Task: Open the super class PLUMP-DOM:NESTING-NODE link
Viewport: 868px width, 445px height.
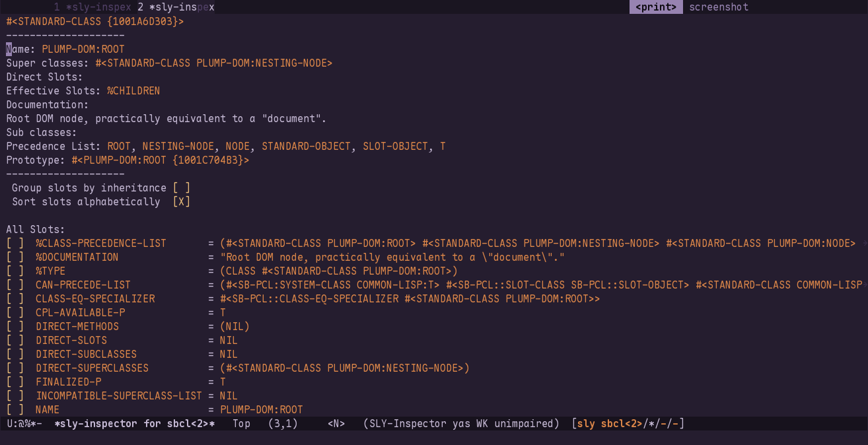Action: coord(214,63)
